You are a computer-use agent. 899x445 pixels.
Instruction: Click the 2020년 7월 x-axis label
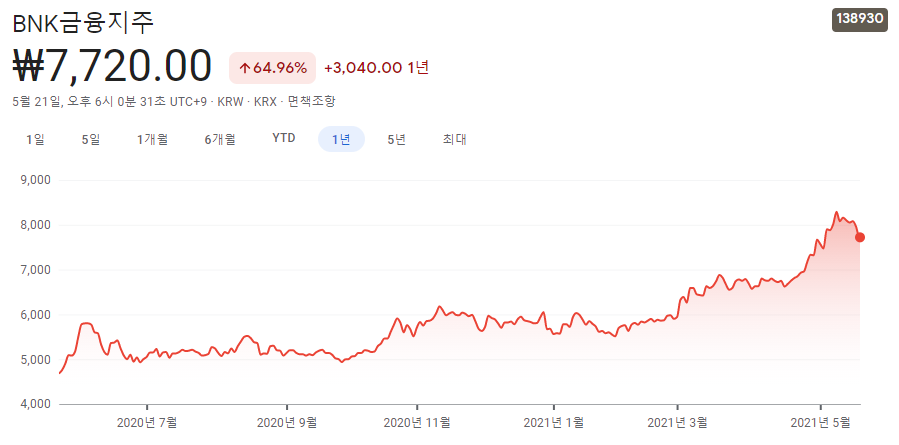pyautogui.click(x=147, y=423)
